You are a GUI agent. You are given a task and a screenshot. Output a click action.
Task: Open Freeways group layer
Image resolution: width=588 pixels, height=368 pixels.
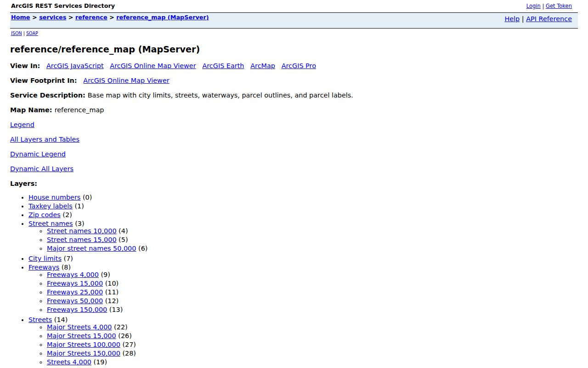pos(44,267)
